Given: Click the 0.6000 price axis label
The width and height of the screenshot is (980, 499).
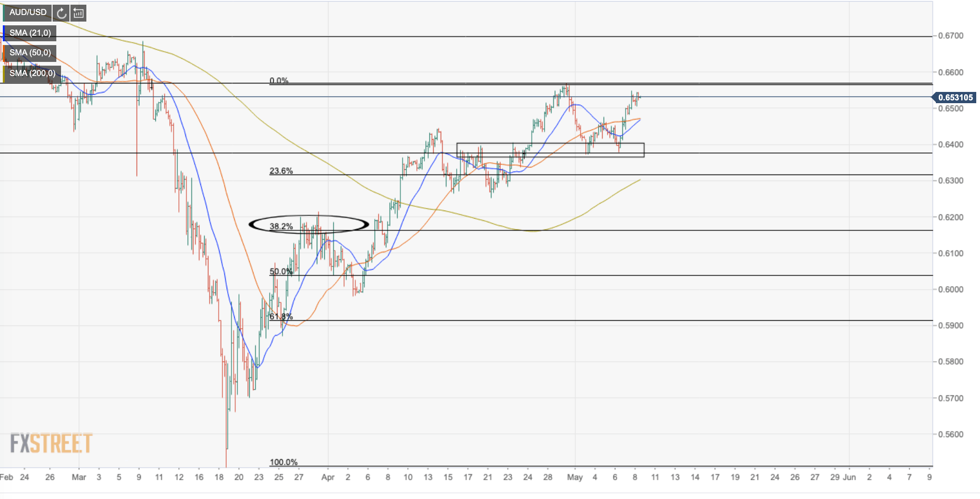Looking at the screenshot, I should click(951, 289).
